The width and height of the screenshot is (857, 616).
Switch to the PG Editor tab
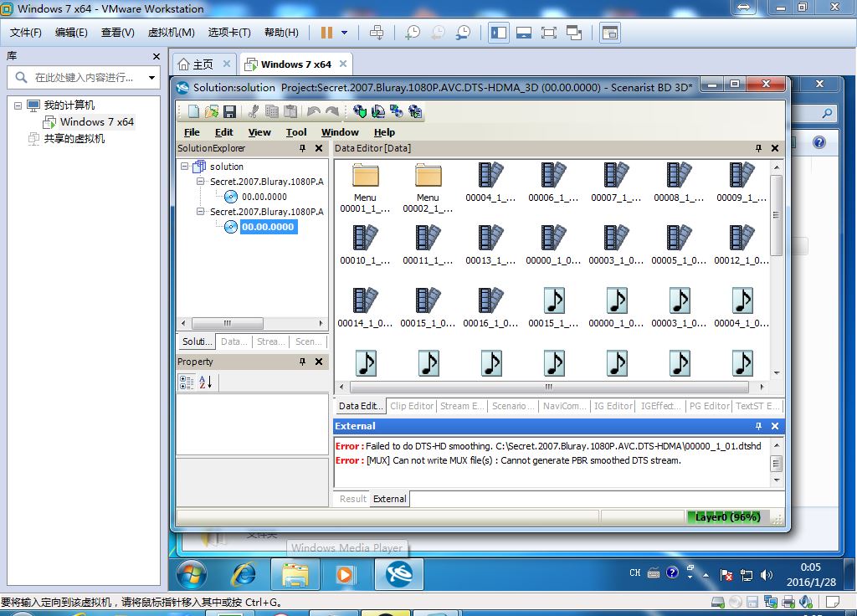click(709, 406)
